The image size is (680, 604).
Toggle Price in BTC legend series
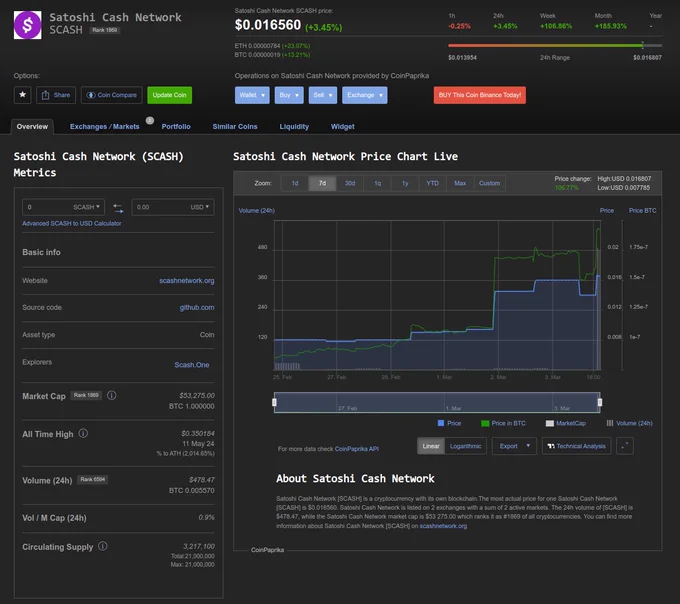pos(503,423)
